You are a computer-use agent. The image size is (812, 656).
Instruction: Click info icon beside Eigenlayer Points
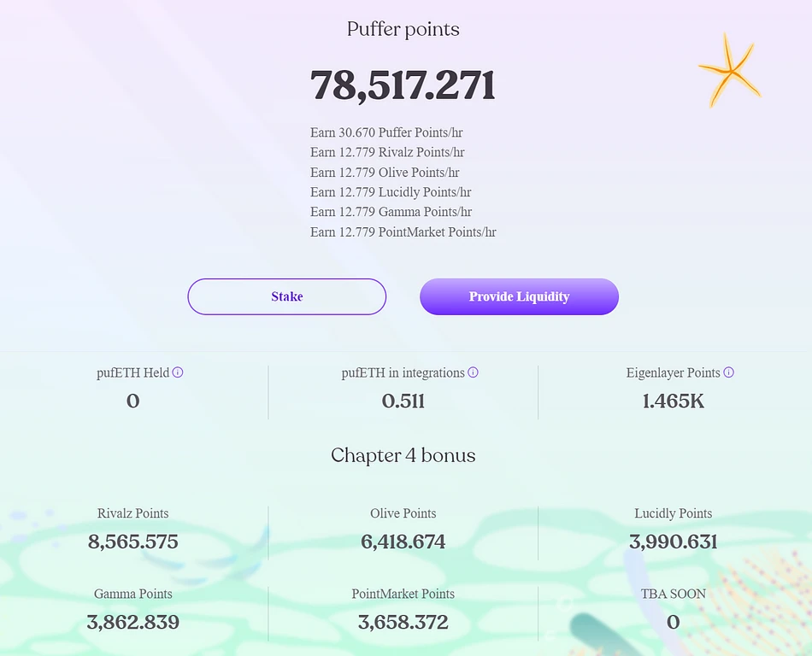[728, 372]
